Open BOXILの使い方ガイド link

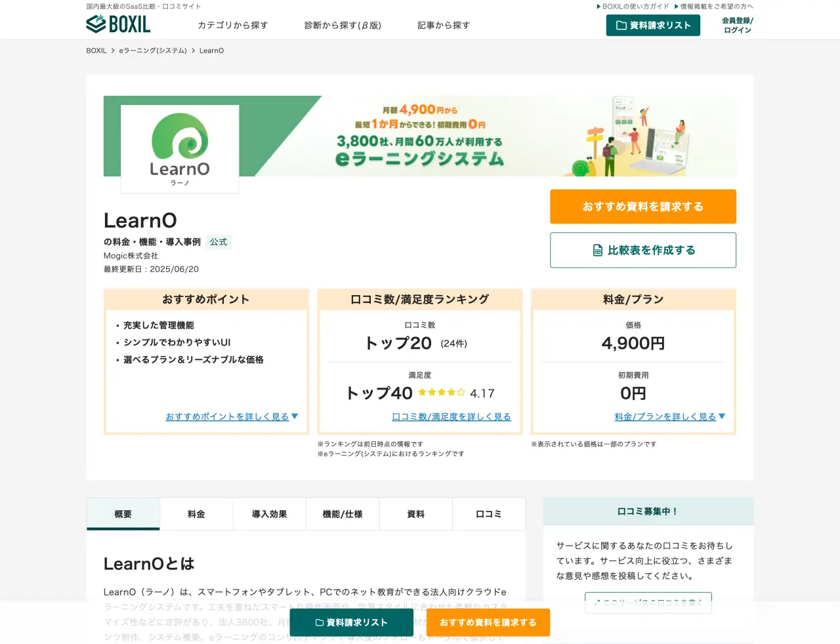[633, 7]
